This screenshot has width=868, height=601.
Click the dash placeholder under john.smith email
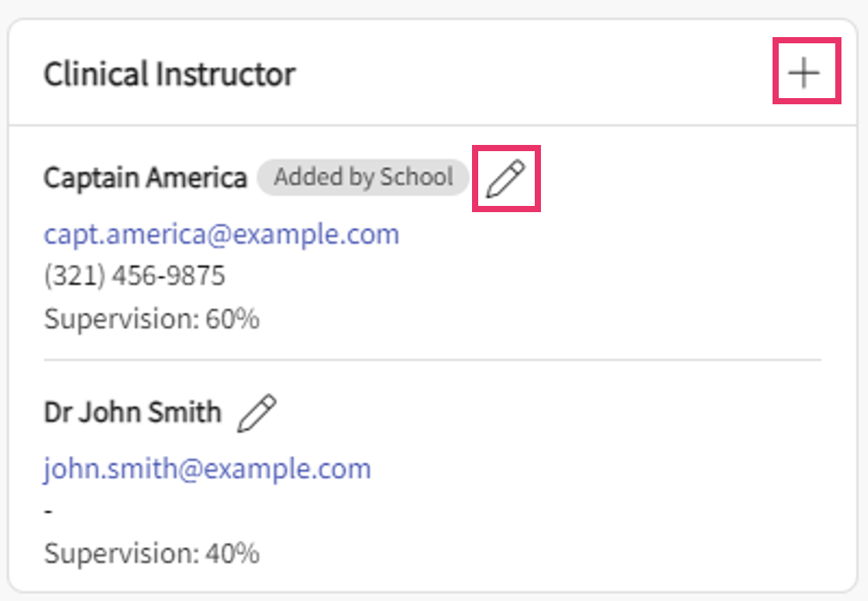click(49, 512)
